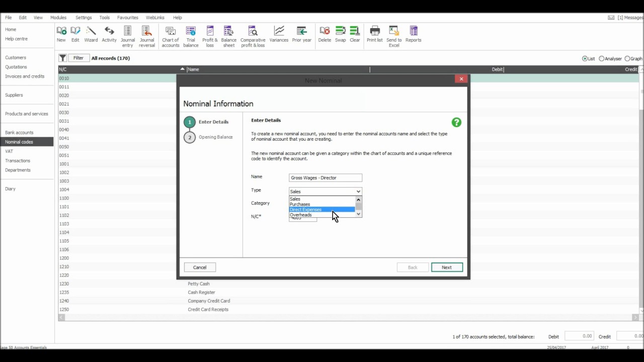Click the horizontal scrollbar of records list
The width and height of the screenshot is (644, 362).
(347, 318)
